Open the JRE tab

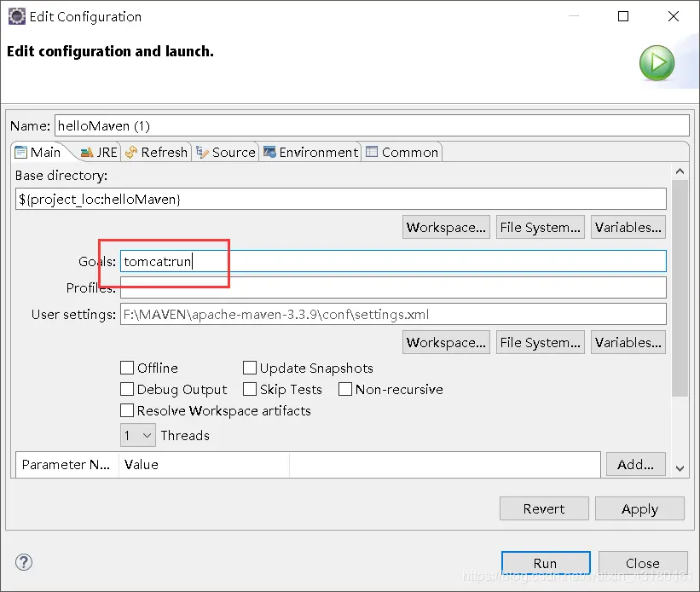99,153
